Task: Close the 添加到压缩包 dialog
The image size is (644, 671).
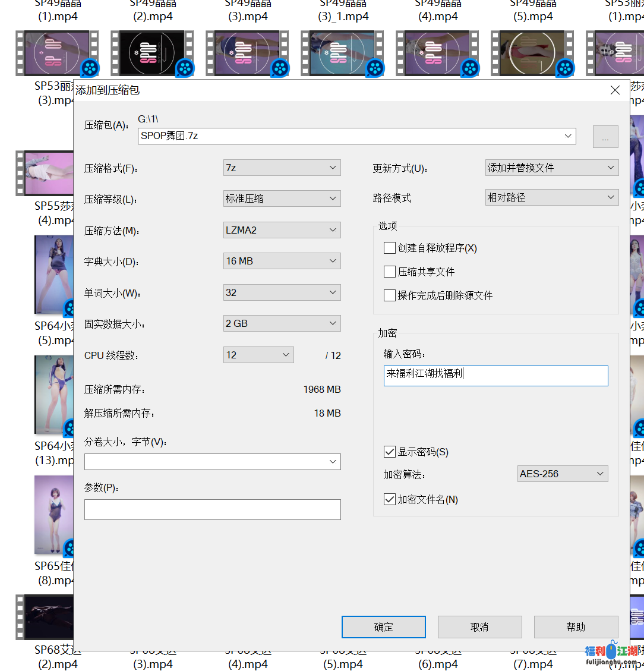Action: (x=615, y=90)
